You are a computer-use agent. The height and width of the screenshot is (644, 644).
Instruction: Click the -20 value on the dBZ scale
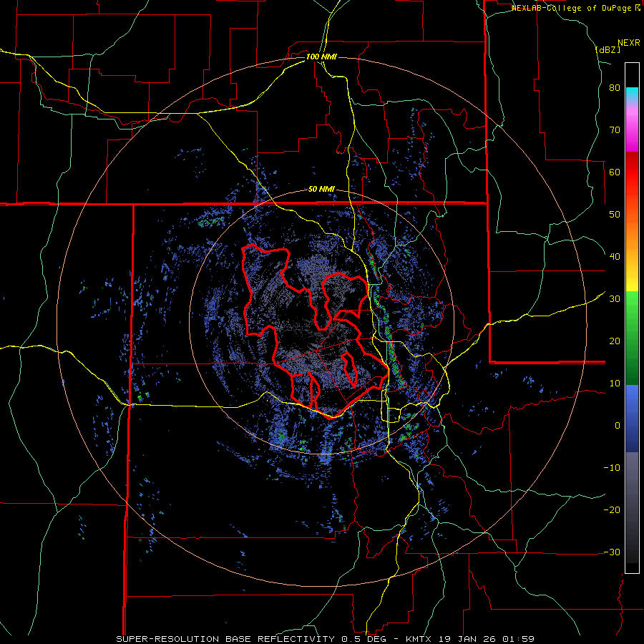coord(612,509)
